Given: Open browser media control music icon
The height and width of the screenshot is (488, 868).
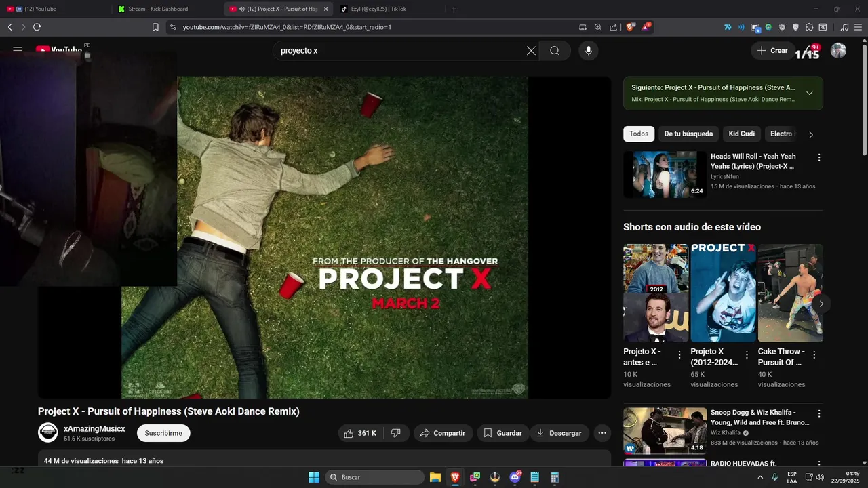Looking at the screenshot, I should [x=844, y=27].
